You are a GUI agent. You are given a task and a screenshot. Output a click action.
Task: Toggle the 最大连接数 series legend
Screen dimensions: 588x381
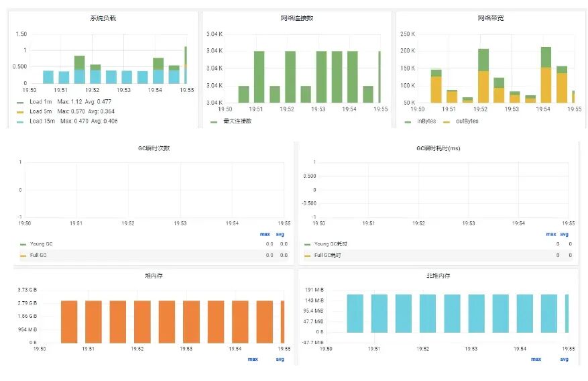(237, 121)
